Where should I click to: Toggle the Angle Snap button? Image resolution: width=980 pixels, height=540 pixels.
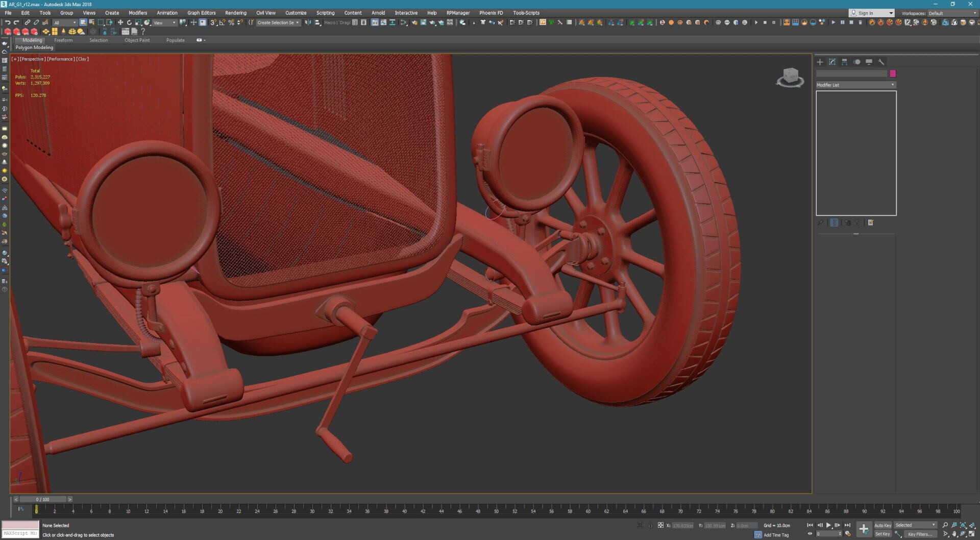pos(222,22)
